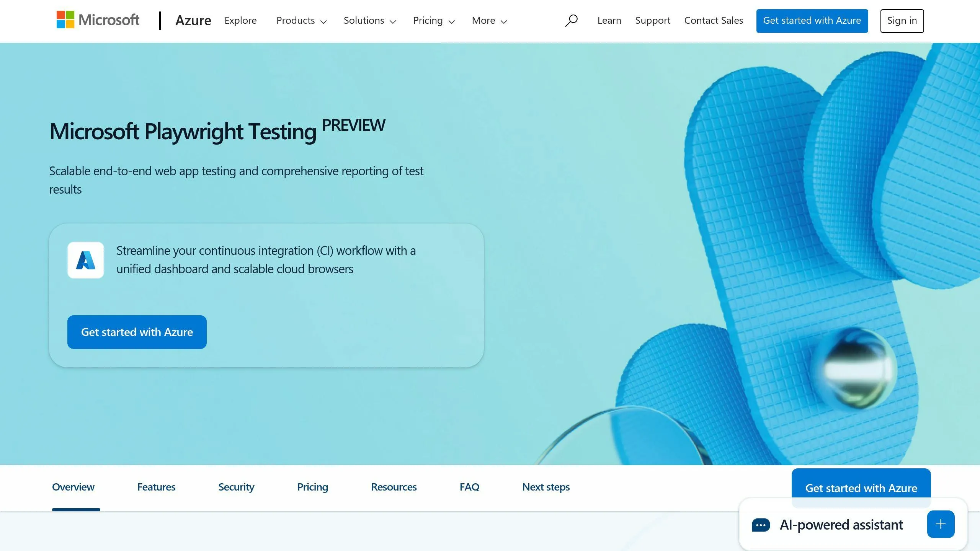The width and height of the screenshot is (980, 551).
Task: Select the Next steps tab
Action: [546, 487]
